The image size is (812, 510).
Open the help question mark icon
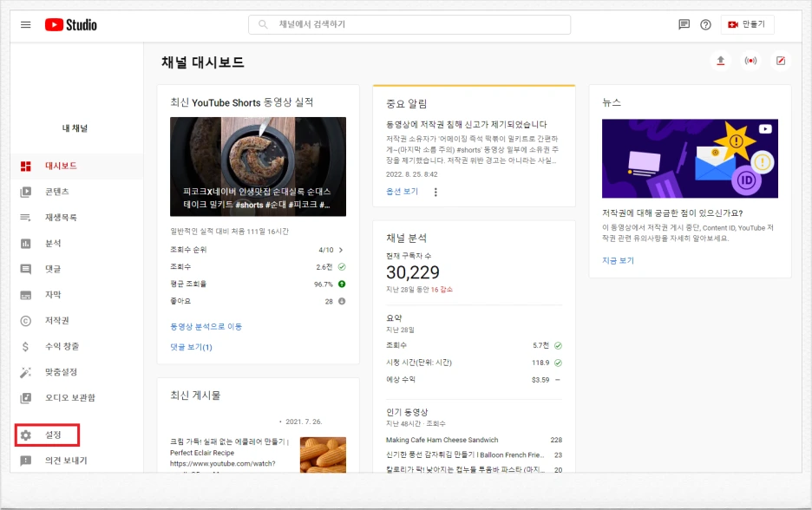pyautogui.click(x=705, y=24)
